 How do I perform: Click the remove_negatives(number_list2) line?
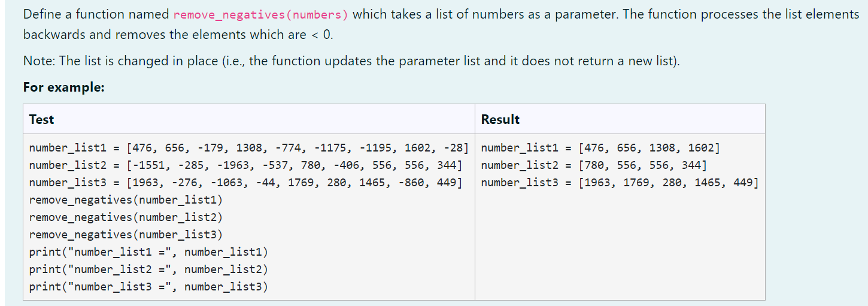(126, 217)
